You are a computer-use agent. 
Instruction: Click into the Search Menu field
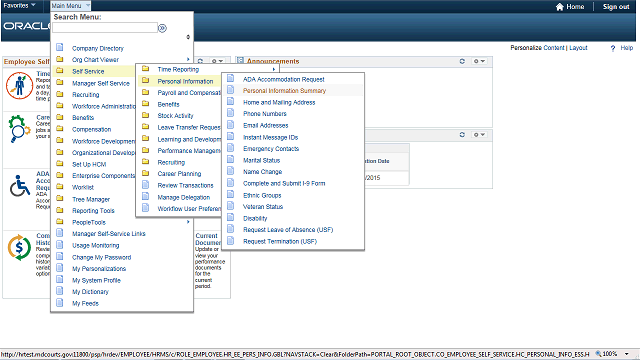[x=105, y=28]
